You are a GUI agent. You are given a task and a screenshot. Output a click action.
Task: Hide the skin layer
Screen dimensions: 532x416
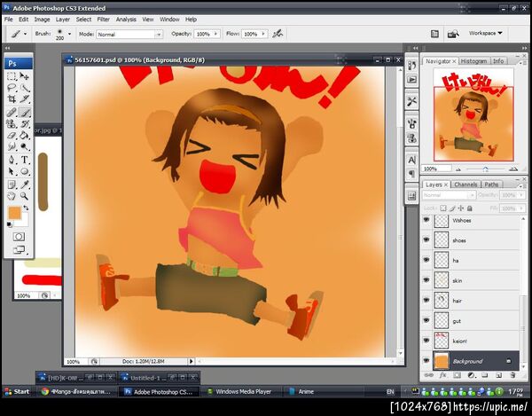click(x=426, y=280)
